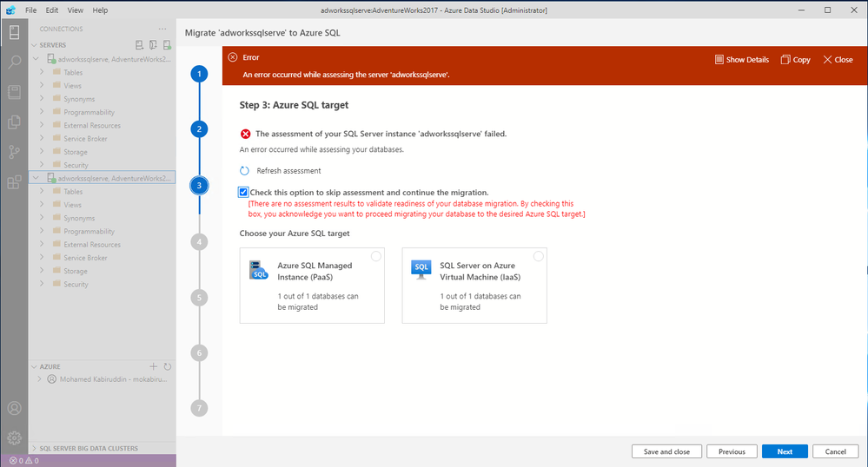Open the Search view in activity bar
868x467 pixels.
point(15,62)
